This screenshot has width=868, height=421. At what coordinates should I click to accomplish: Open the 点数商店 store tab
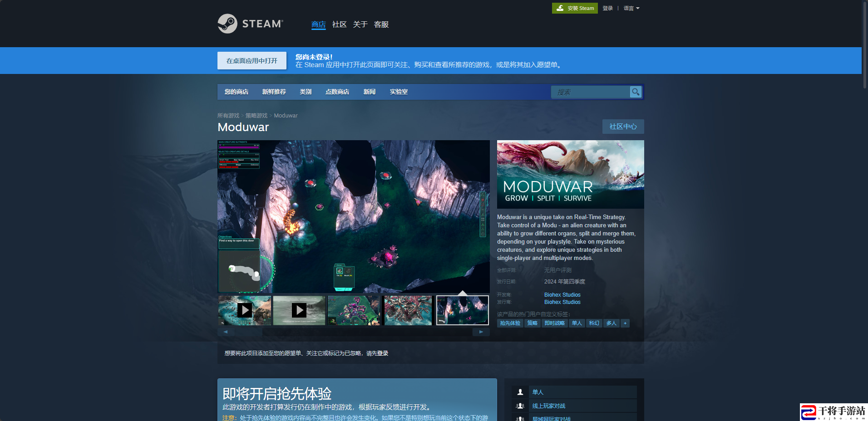(337, 92)
